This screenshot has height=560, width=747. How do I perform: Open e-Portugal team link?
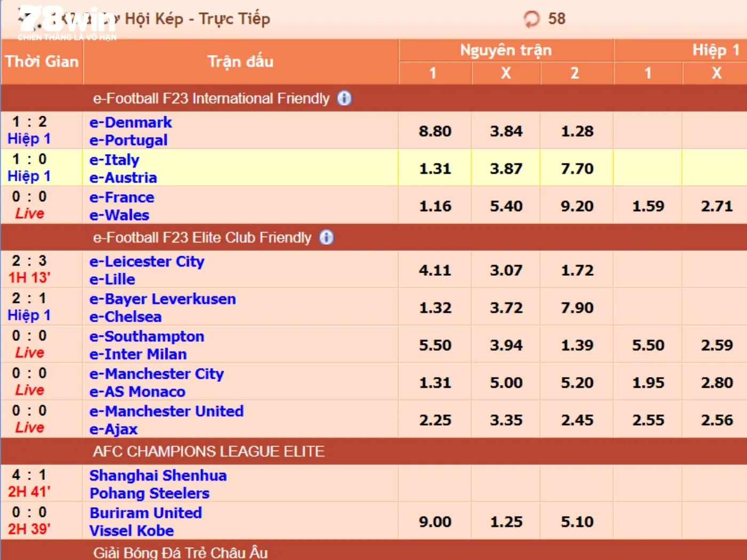click(x=129, y=140)
